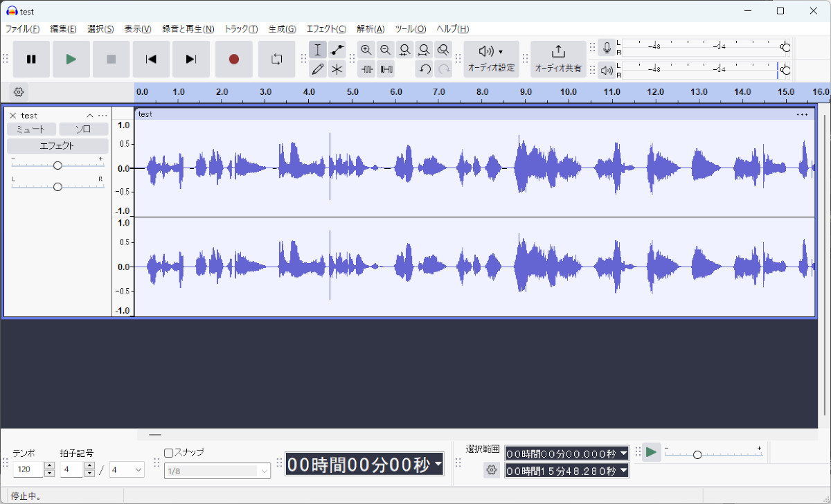The image size is (831, 504).
Task: Select the Envelope tool
Action: [337, 49]
